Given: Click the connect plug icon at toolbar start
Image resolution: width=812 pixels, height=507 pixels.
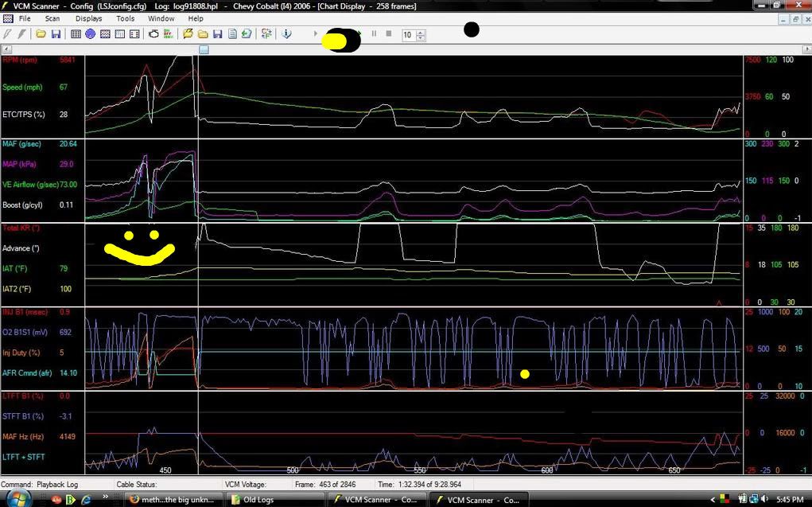Looking at the screenshot, I should point(8,34).
